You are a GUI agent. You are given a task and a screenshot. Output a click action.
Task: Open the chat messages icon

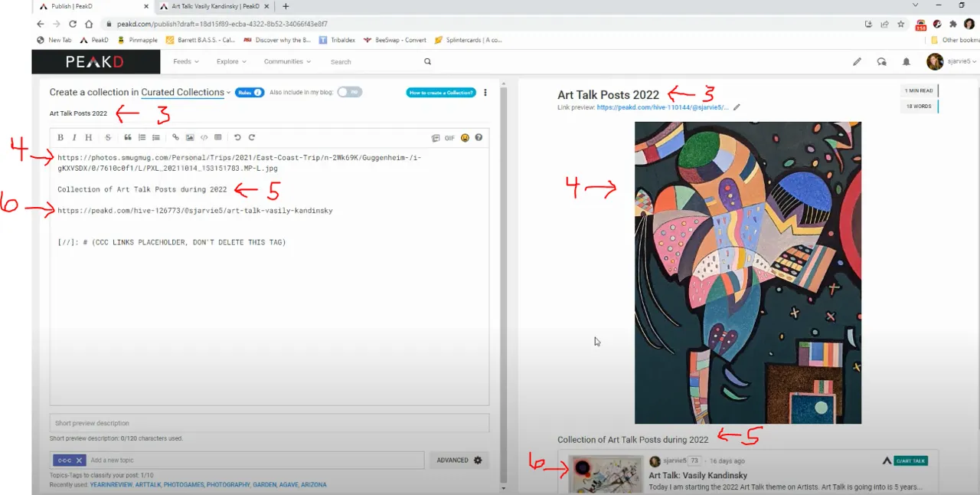pos(881,61)
